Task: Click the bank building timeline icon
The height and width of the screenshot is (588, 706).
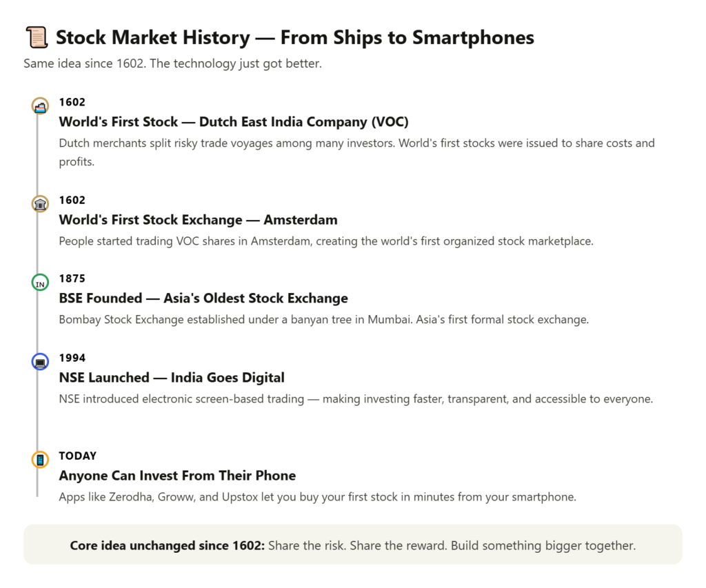Action: (40, 203)
